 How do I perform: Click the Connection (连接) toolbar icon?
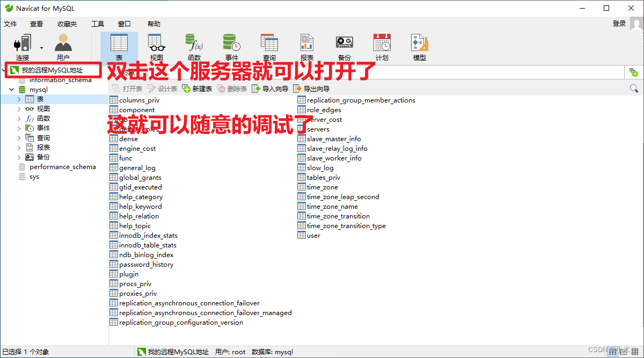pos(22,47)
